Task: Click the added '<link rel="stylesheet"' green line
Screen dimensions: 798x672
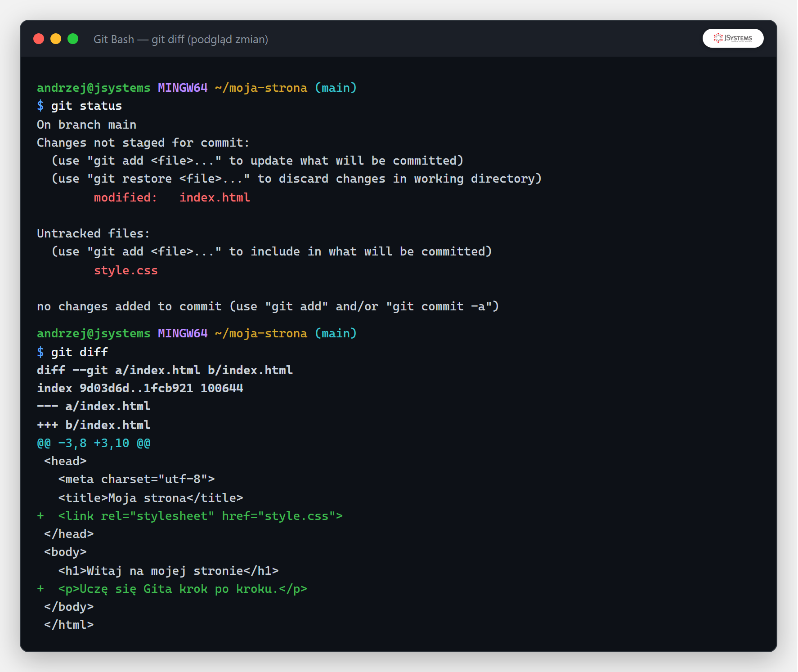Action: point(190,516)
